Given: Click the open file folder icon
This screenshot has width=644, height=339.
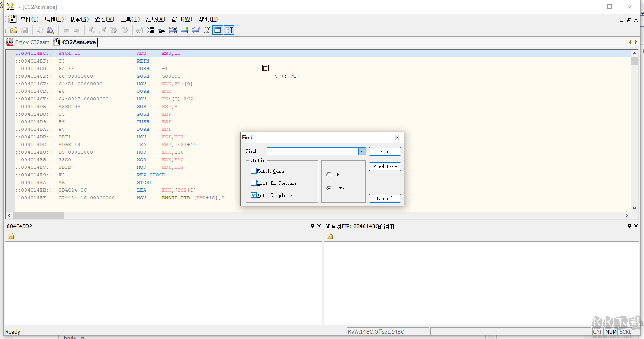Looking at the screenshot, I should click(14, 30).
